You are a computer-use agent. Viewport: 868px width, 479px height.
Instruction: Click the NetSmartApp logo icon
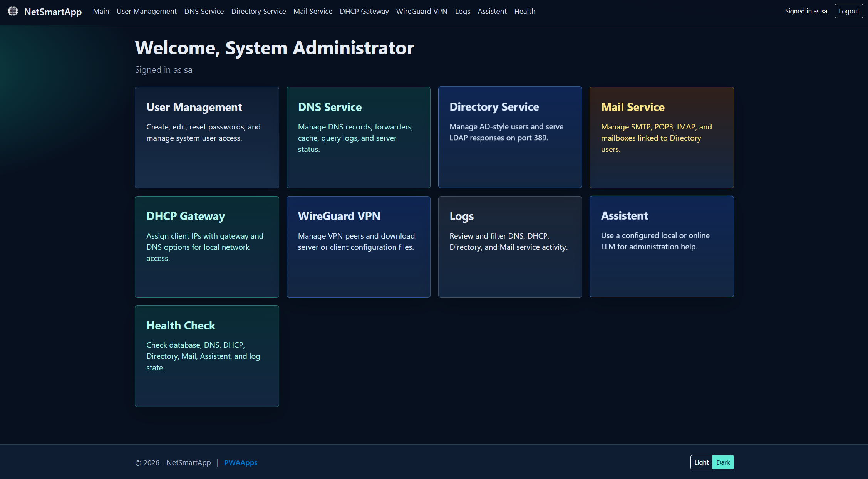coord(13,11)
